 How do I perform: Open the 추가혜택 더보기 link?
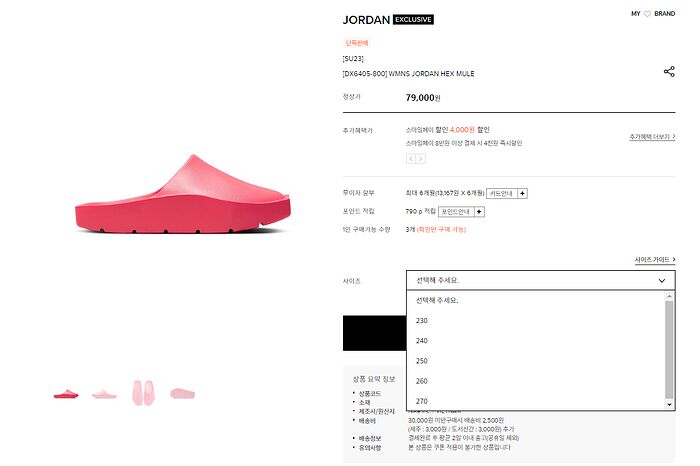(652, 137)
